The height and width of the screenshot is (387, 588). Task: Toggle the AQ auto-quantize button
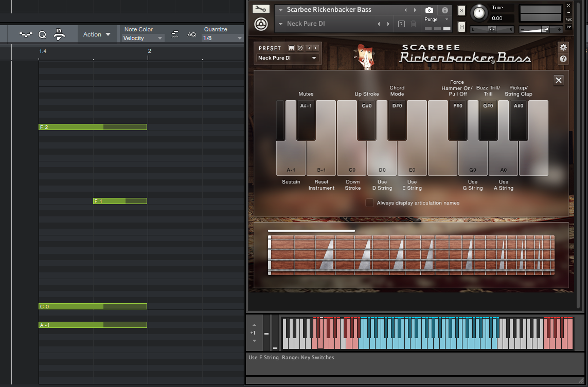[191, 34]
